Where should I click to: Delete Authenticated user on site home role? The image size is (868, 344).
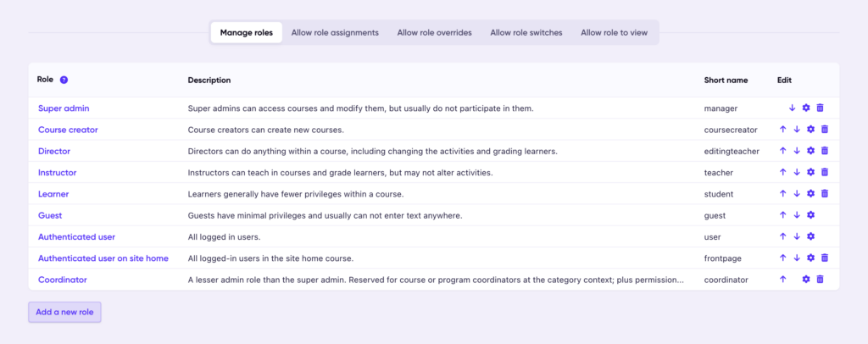[824, 258]
